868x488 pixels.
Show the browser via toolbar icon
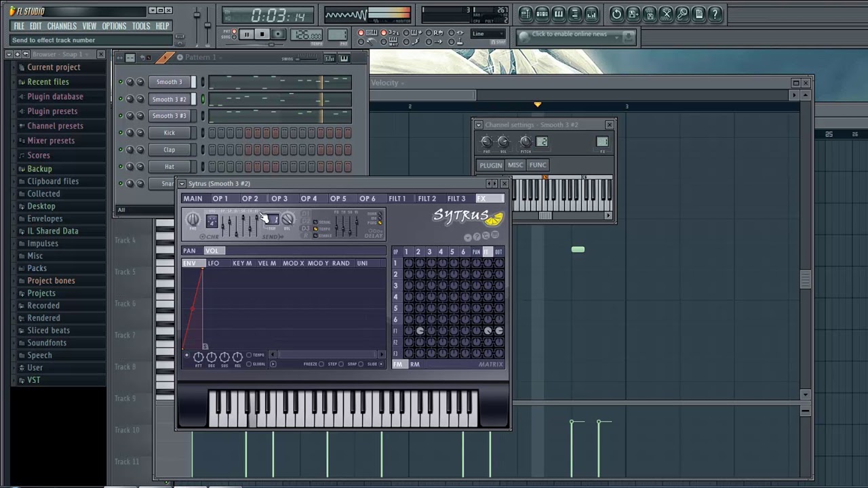click(574, 14)
